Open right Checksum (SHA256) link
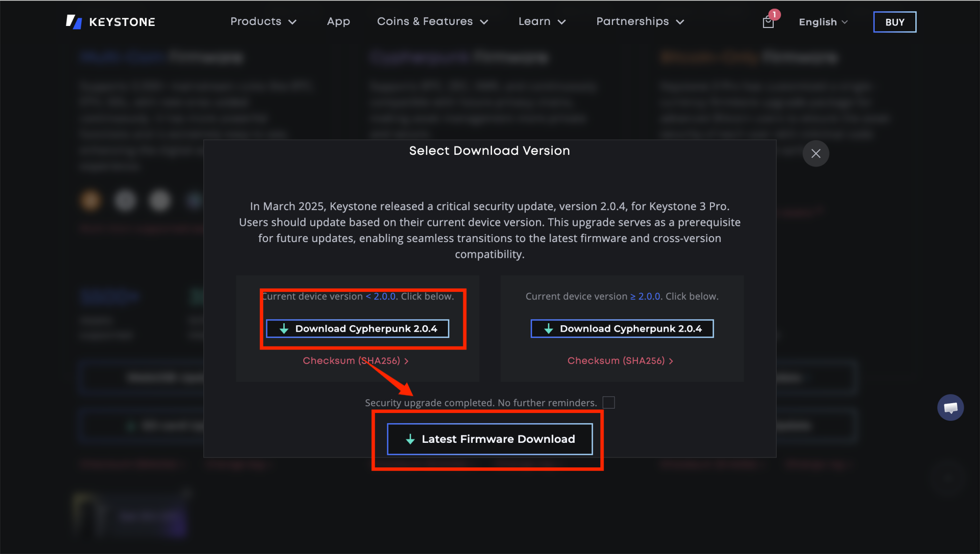980x554 pixels. coord(620,361)
